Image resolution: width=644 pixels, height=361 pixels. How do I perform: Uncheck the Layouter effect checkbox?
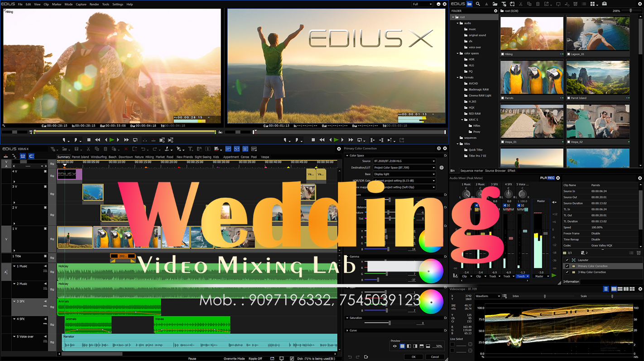[x=567, y=260]
